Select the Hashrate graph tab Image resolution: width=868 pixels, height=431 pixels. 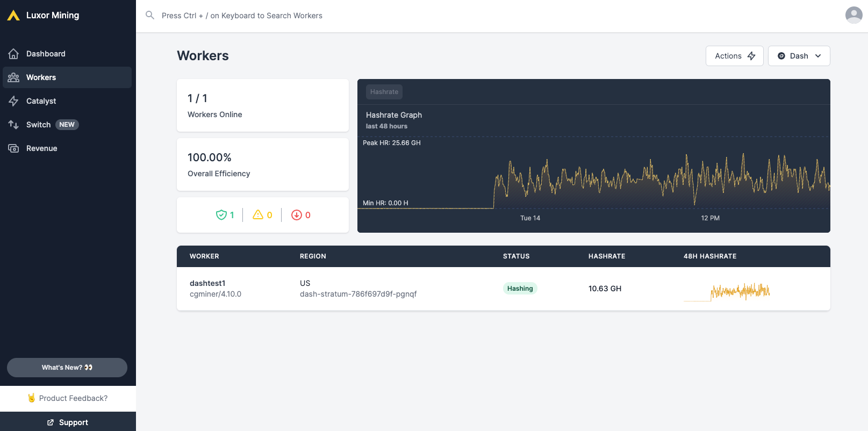pyautogui.click(x=384, y=92)
